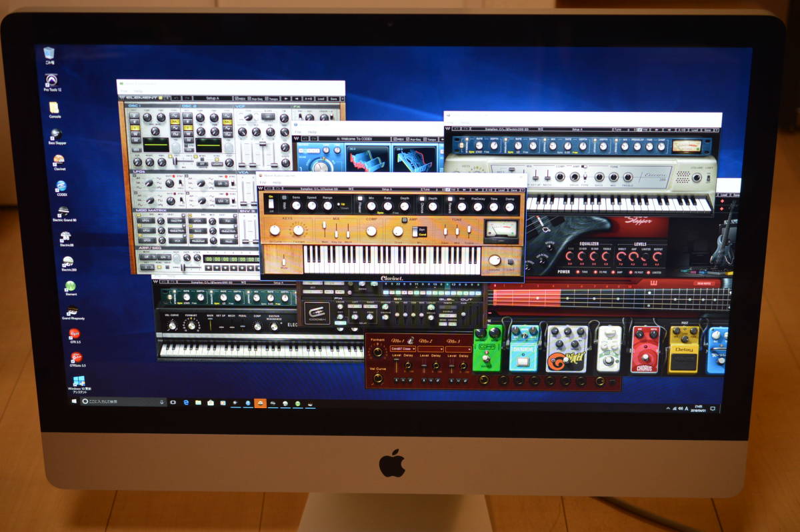Launch the Electric88 desktop shortcut
The width and height of the screenshot is (800, 532).
tap(66, 240)
